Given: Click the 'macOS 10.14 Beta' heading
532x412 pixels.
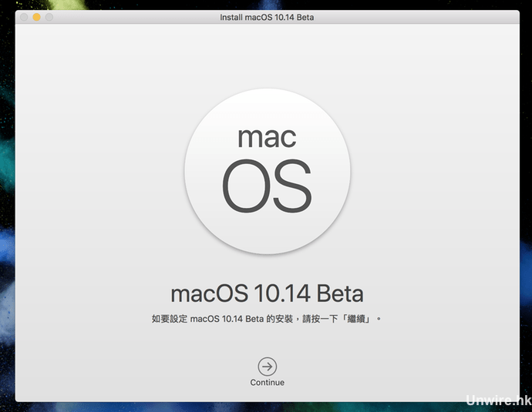Looking at the screenshot, I should pos(268,293).
